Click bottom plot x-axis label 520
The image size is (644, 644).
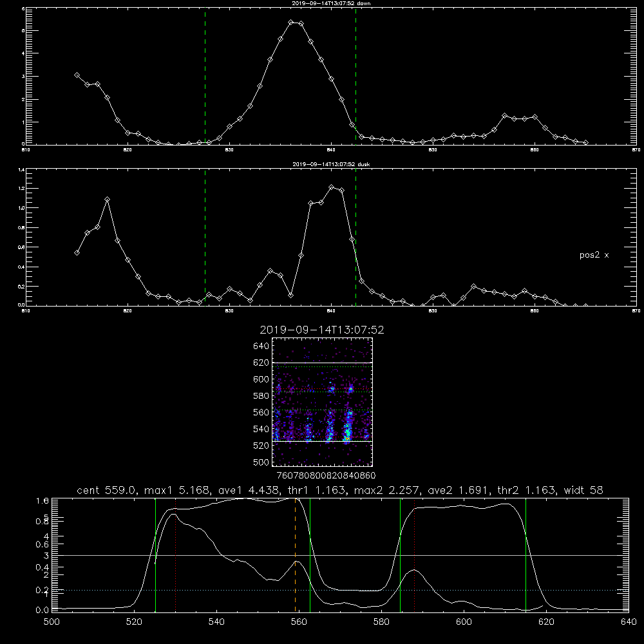134,622
